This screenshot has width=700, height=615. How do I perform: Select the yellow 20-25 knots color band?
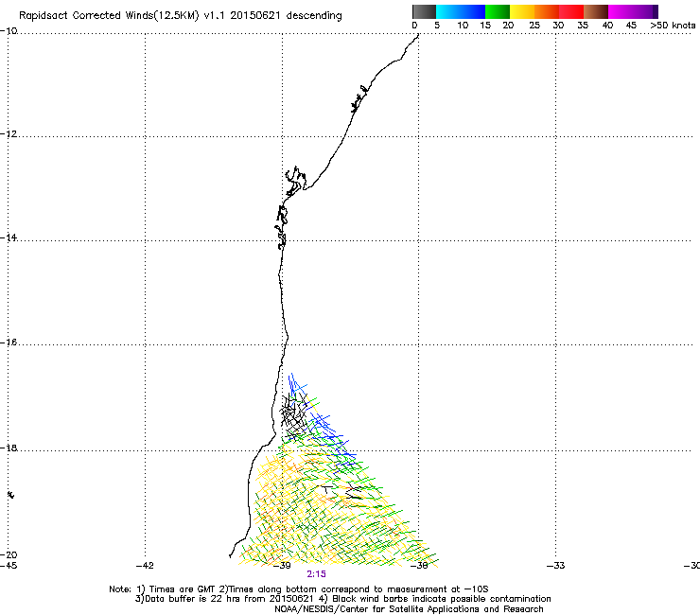(x=522, y=11)
